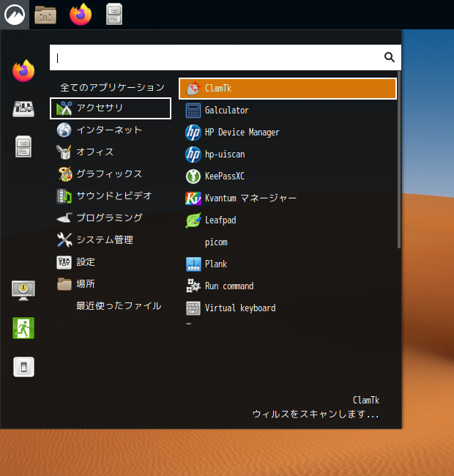Viewport: 454px width, 476px height.
Task: Launch HP Device Manager
Action: [x=288, y=133]
